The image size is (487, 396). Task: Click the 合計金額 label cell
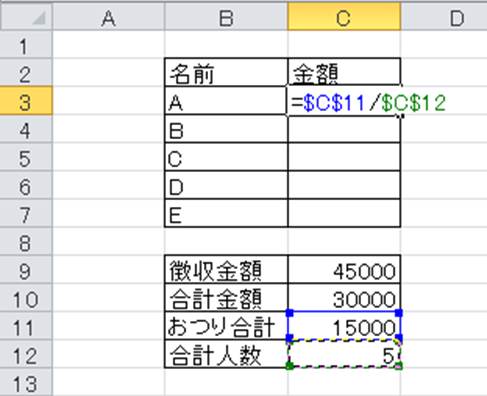[x=226, y=298]
